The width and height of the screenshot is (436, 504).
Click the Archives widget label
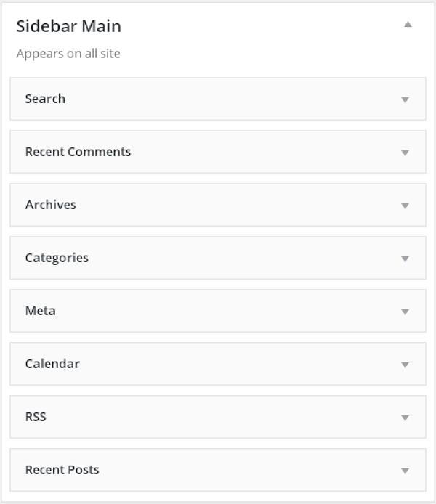pos(50,205)
